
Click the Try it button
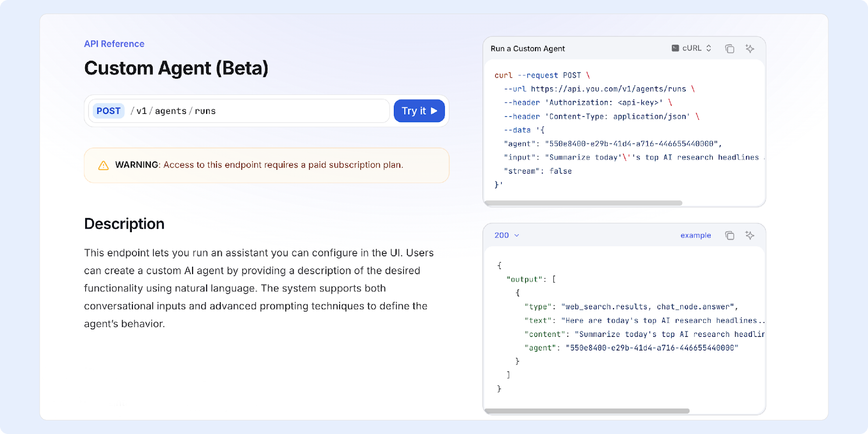tap(419, 111)
